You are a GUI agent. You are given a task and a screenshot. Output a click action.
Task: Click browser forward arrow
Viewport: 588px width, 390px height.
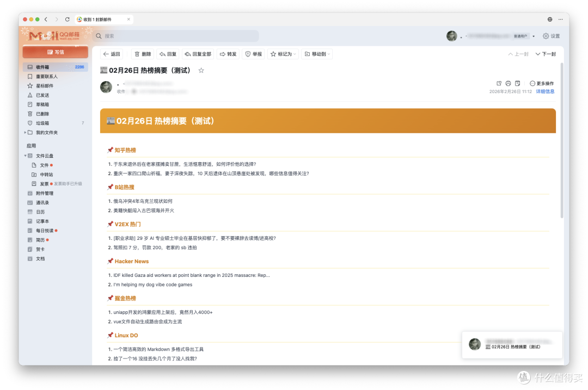click(x=57, y=20)
